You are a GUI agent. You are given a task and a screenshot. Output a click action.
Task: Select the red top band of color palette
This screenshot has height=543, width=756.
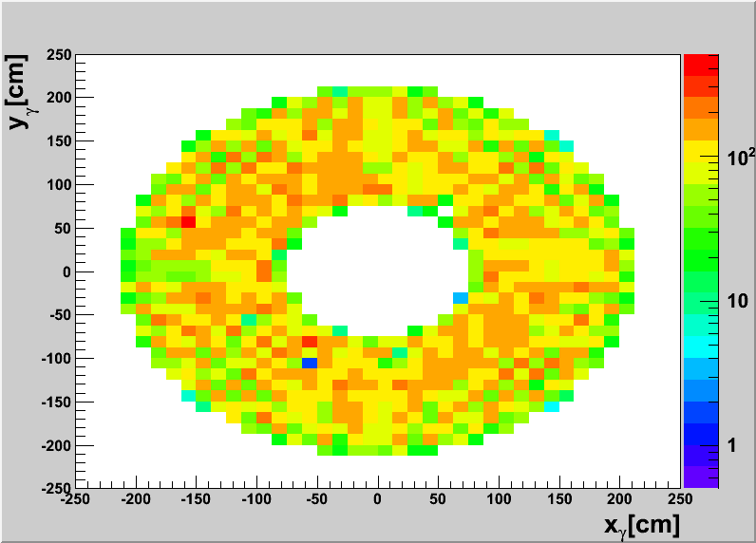(701, 66)
